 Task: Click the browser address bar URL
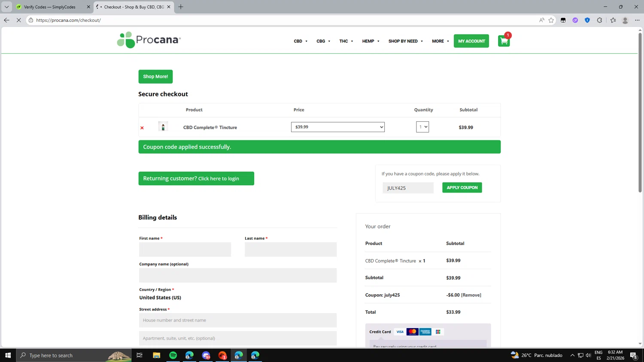tap(69, 20)
